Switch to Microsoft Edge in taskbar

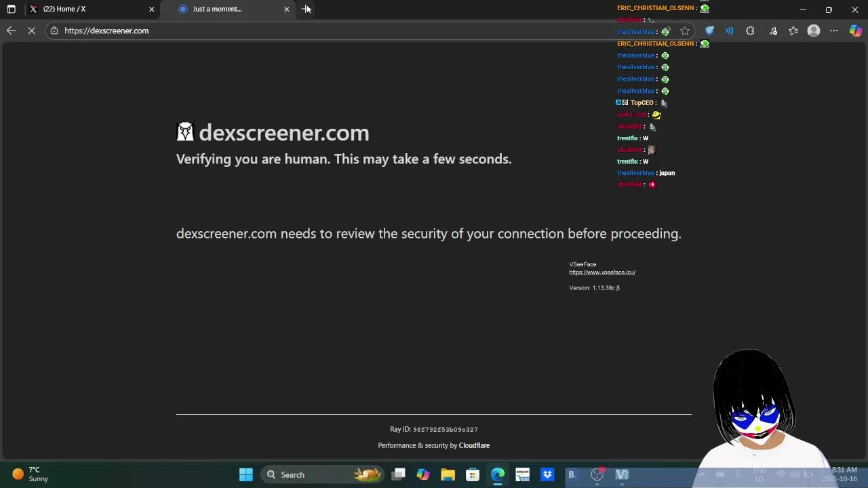498,474
